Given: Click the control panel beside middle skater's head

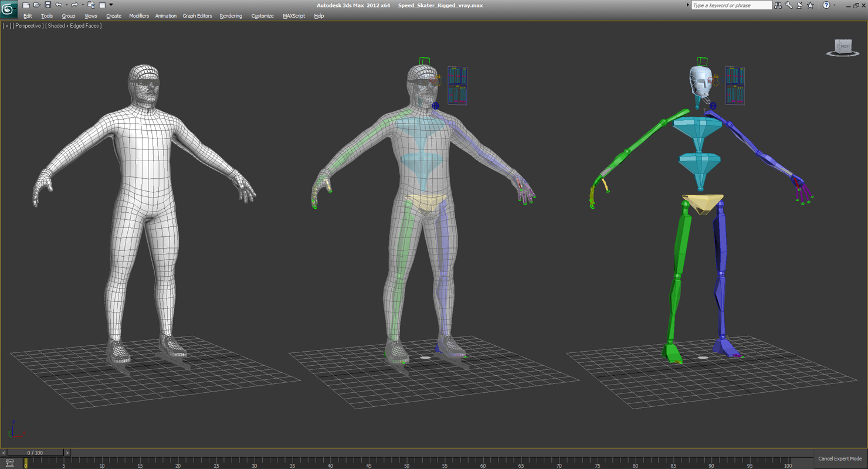Looking at the screenshot, I should point(457,86).
